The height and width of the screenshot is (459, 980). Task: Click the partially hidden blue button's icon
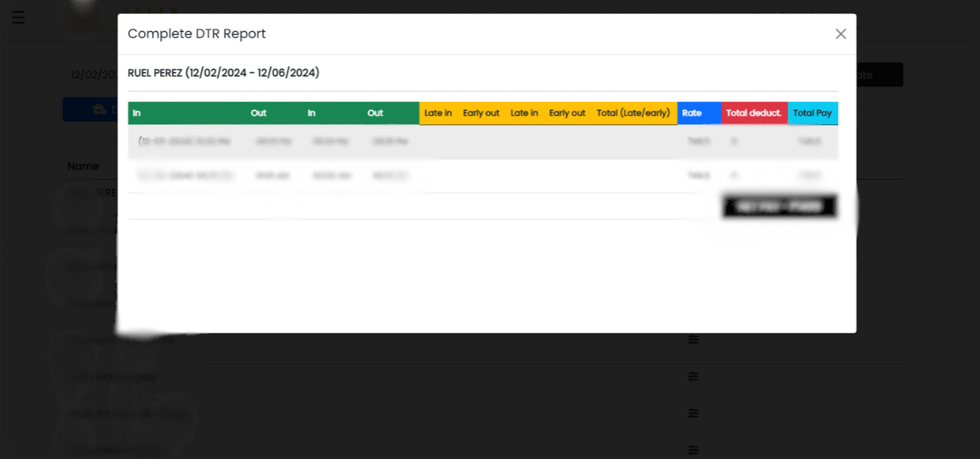(x=100, y=110)
